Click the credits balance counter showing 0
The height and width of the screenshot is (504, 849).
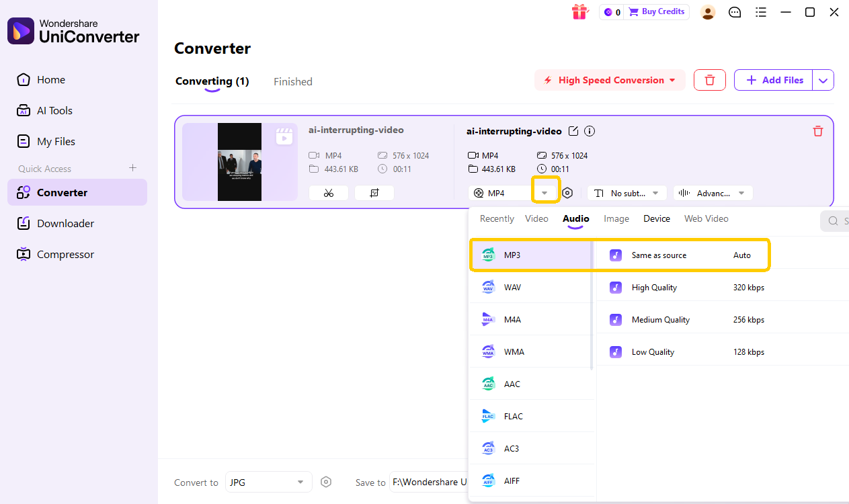(612, 12)
